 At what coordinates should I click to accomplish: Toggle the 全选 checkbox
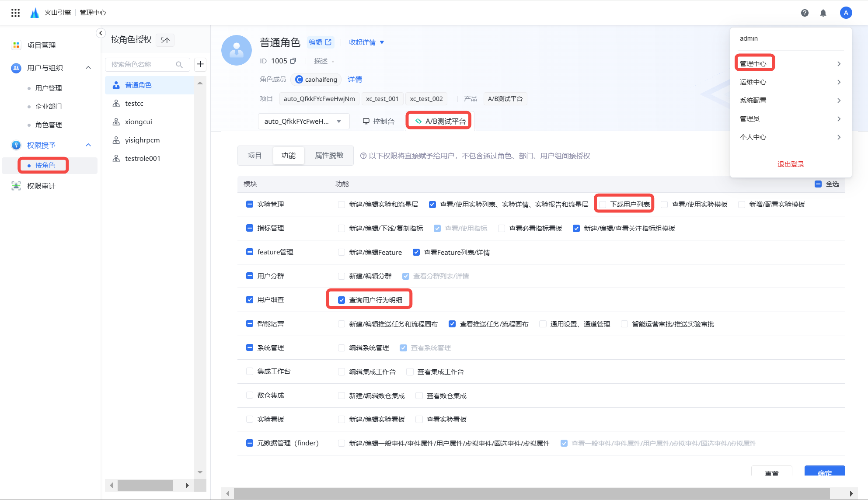(818, 184)
